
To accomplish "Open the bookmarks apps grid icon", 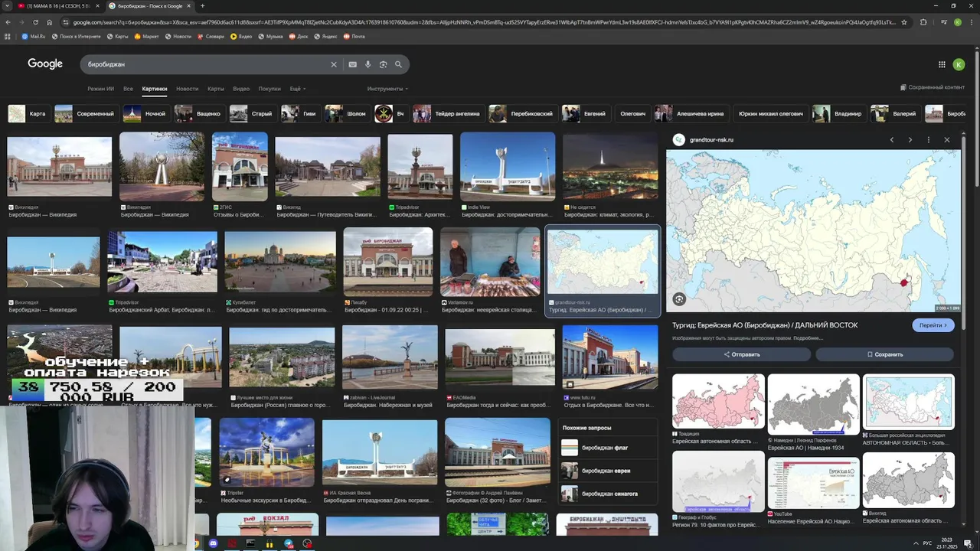I will click(x=8, y=36).
